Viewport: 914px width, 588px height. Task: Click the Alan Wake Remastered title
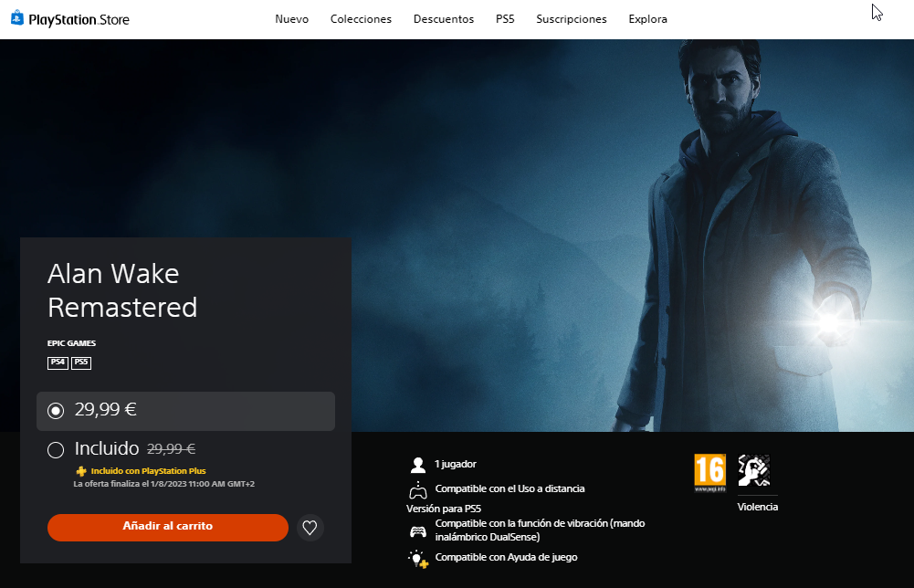pyautogui.click(x=122, y=290)
